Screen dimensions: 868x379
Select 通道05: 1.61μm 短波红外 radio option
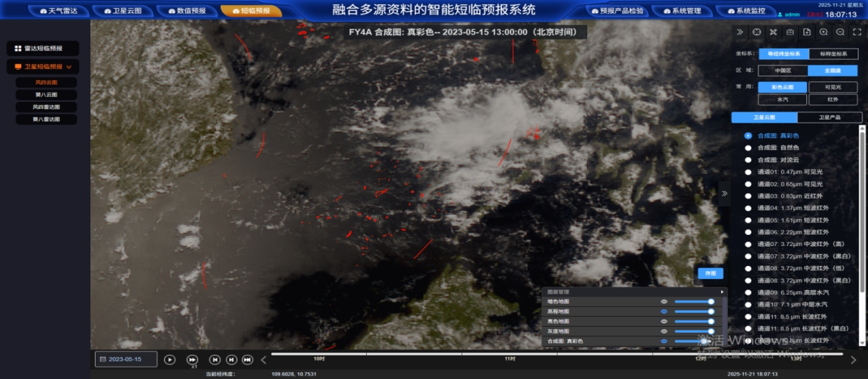point(748,220)
